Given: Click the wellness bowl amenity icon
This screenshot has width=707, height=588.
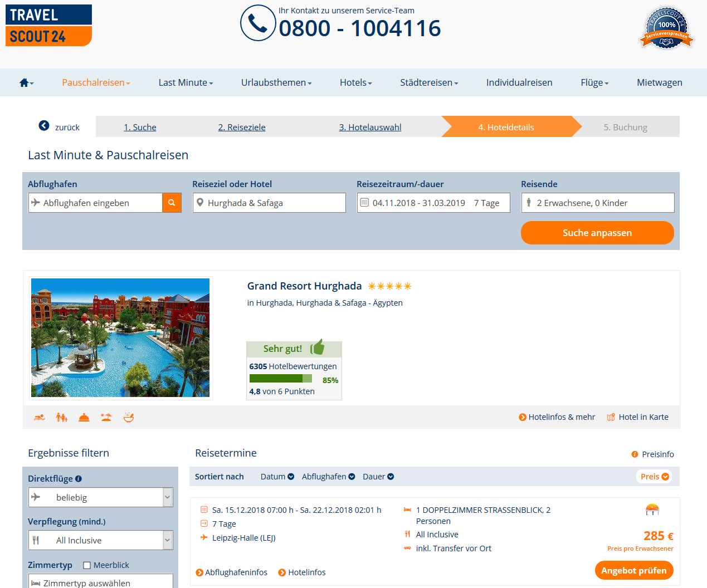Looking at the screenshot, I should coord(129,417).
